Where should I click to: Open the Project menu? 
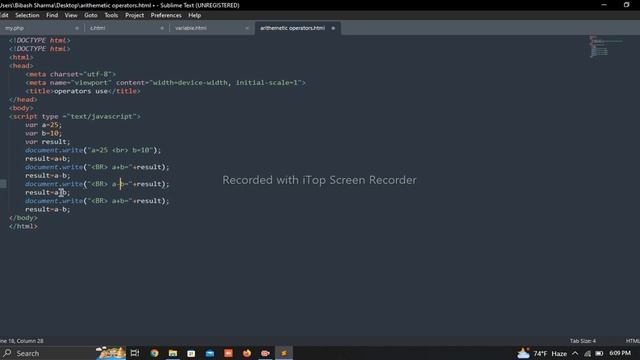(x=134, y=15)
